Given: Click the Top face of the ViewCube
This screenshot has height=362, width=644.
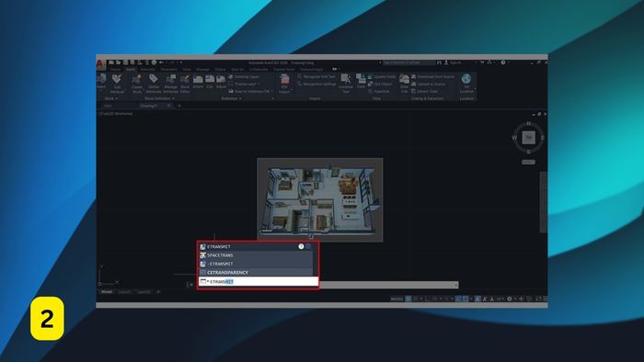Looking at the screenshot, I should tap(529, 137).
